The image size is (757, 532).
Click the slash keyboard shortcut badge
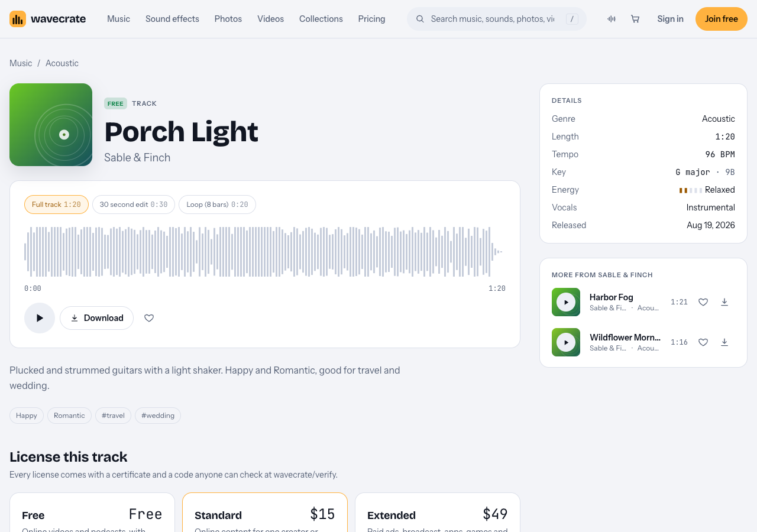tap(572, 19)
